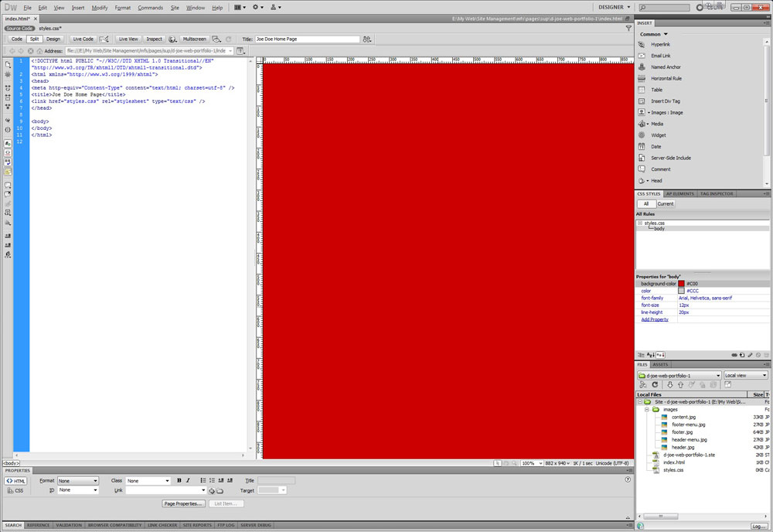
Task: Collapse the images folder in Files tree
Action: (x=647, y=409)
